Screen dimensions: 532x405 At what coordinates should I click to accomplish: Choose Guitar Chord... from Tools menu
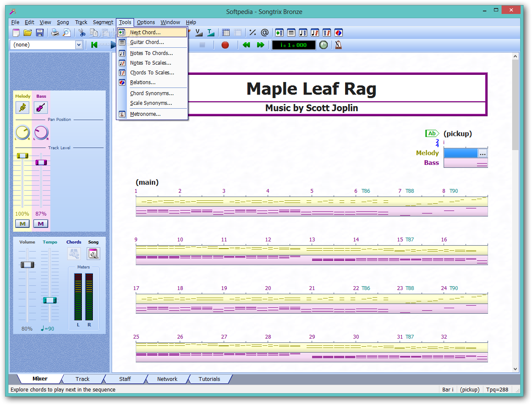coord(152,42)
